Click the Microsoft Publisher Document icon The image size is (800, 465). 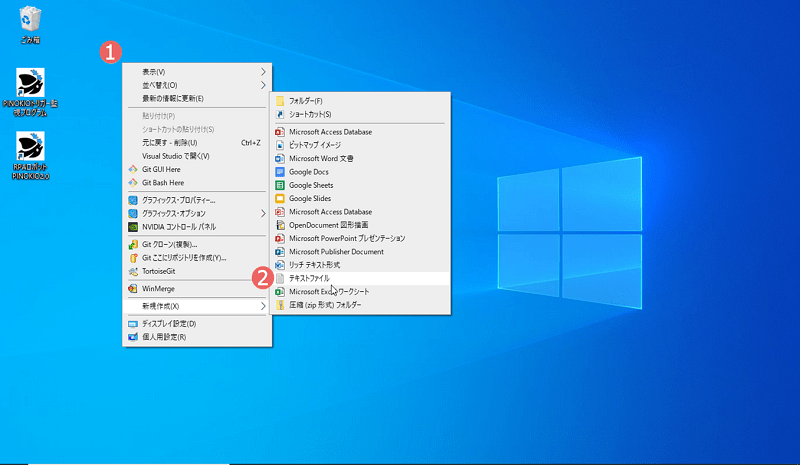pyautogui.click(x=280, y=252)
